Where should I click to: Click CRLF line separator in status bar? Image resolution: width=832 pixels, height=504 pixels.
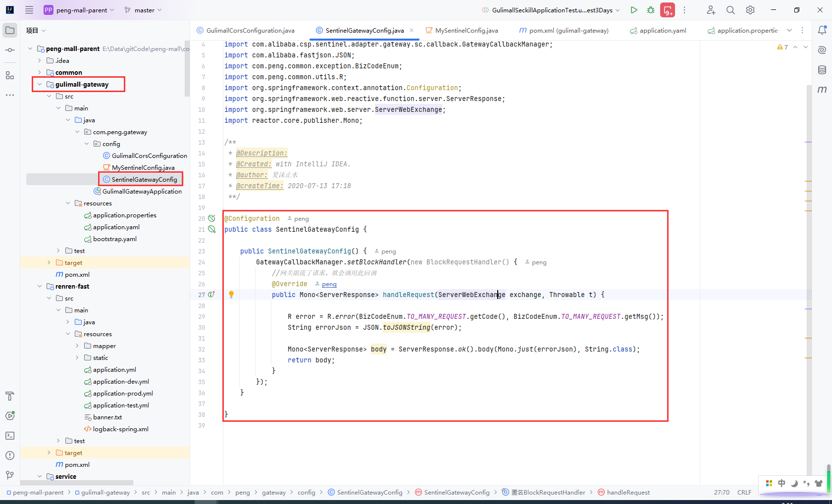pos(744,492)
